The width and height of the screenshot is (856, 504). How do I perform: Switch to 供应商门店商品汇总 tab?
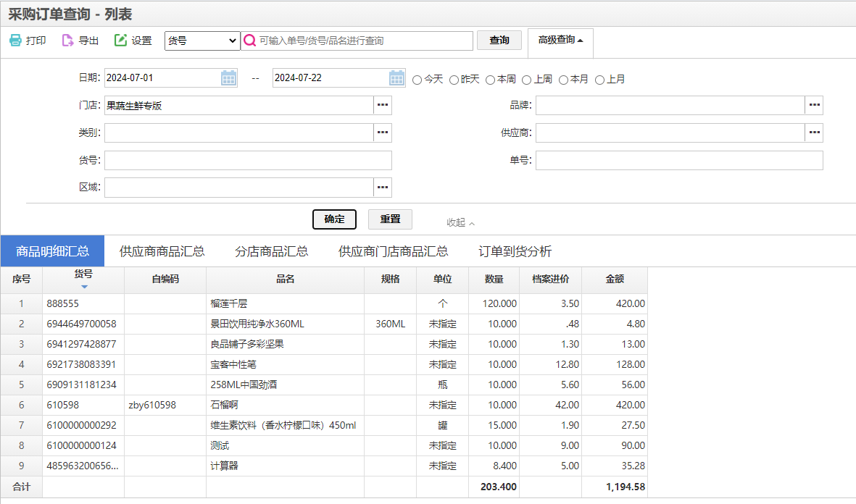[x=393, y=251]
